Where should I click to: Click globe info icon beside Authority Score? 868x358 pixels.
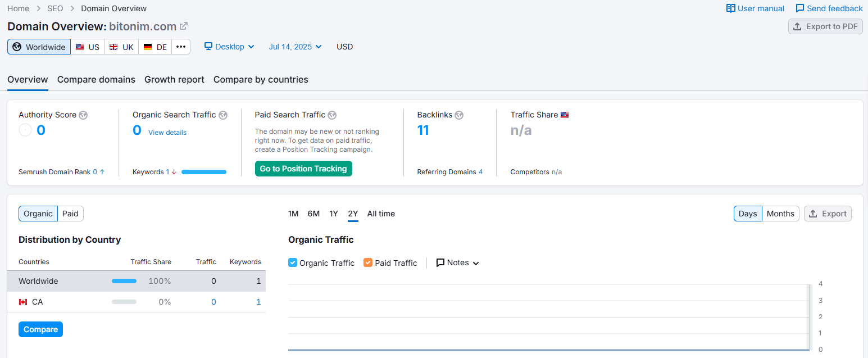[x=83, y=115]
